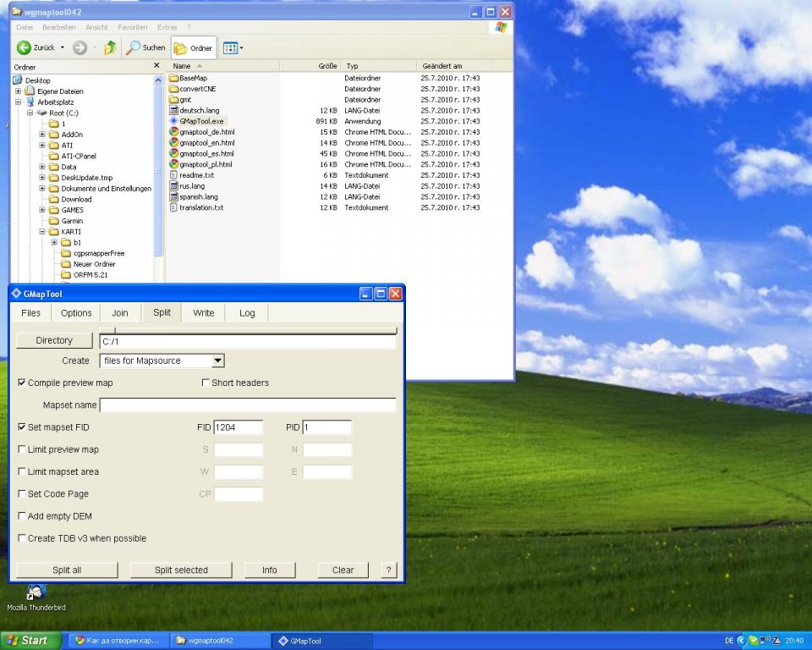The image size is (812, 650).
Task: Open the Suchen search tool
Action: 145,47
